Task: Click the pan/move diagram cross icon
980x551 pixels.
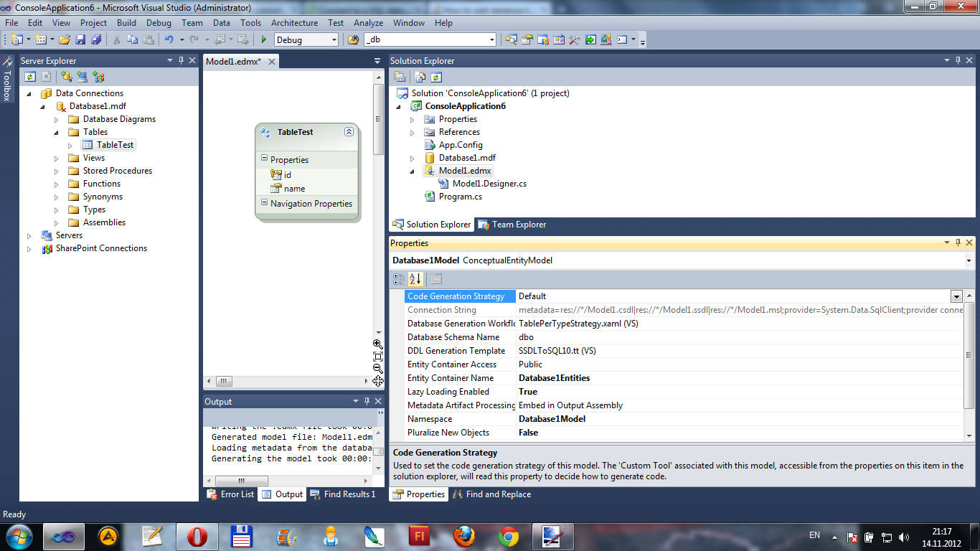Action: (x=378, y=382)
